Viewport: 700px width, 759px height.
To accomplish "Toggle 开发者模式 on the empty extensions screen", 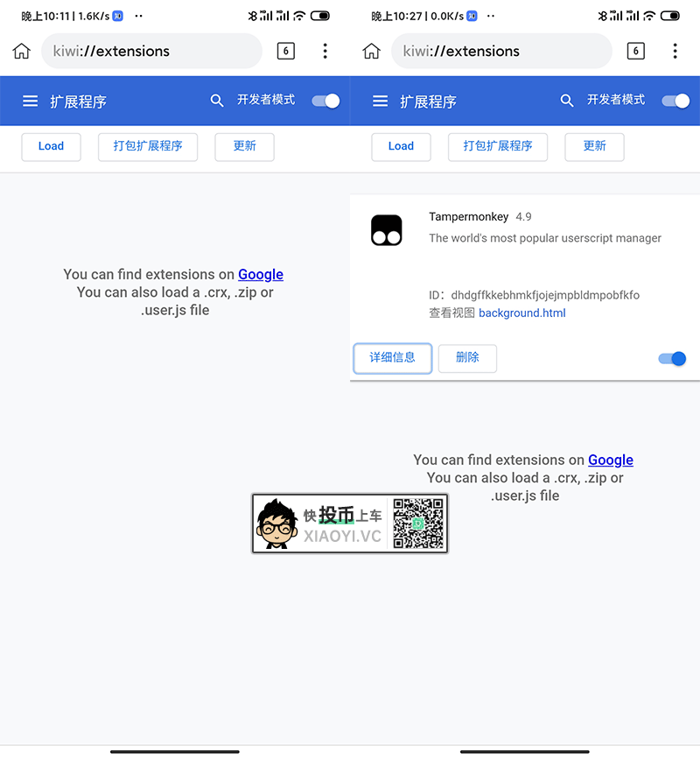I will click(x=325, y=101).
